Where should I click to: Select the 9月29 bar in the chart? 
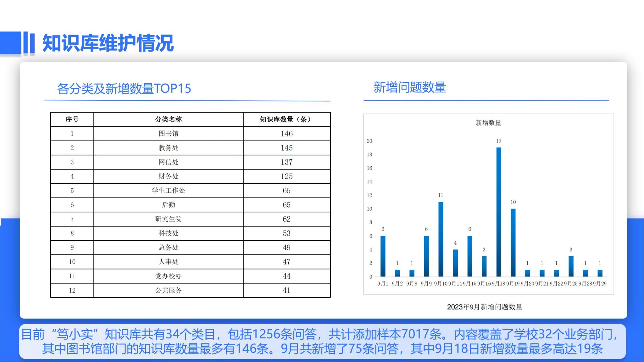point(600,273)
